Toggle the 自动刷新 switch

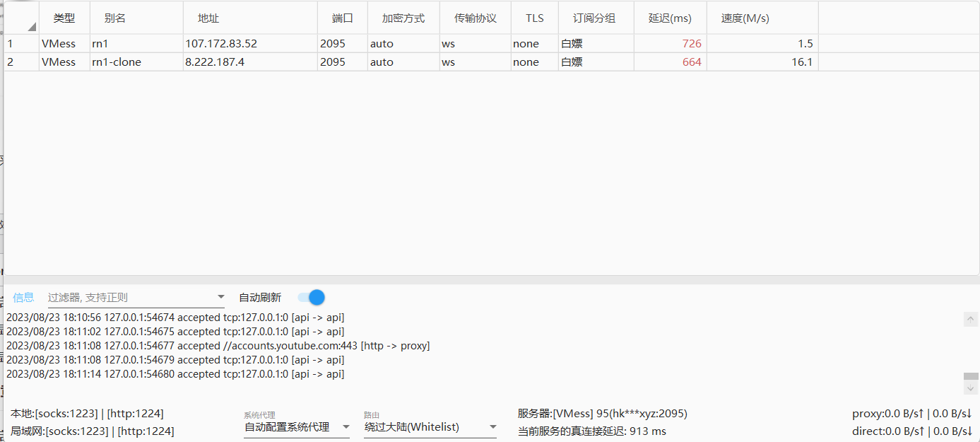(x=312, y=298)
